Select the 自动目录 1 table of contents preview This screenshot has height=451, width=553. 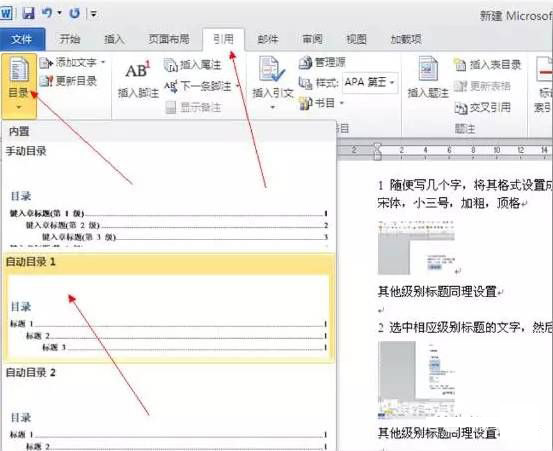pyautogui.click(x=169, y=307)
